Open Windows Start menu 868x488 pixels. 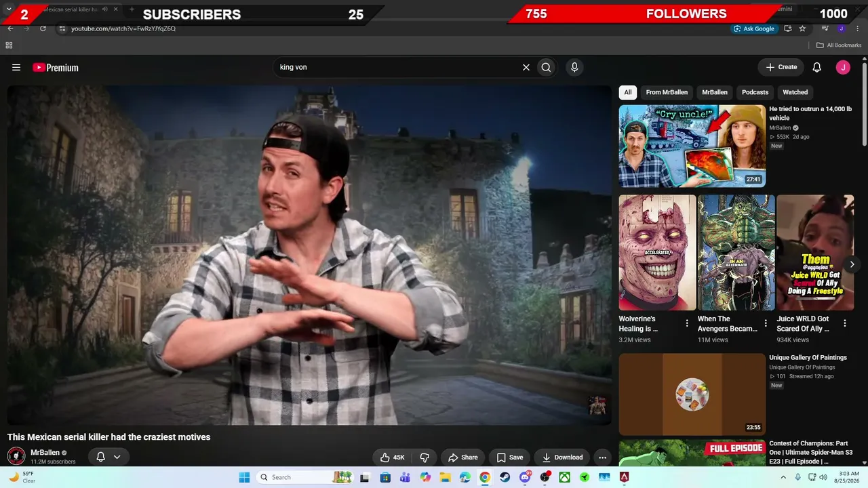pyautogui.click(x=244, y=477)
